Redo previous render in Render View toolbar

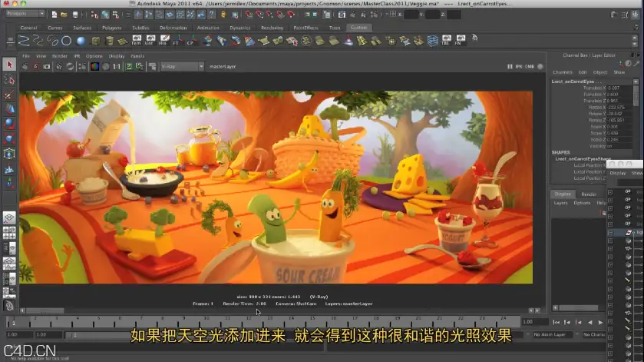pyautogui.click(x=25, y=66)
